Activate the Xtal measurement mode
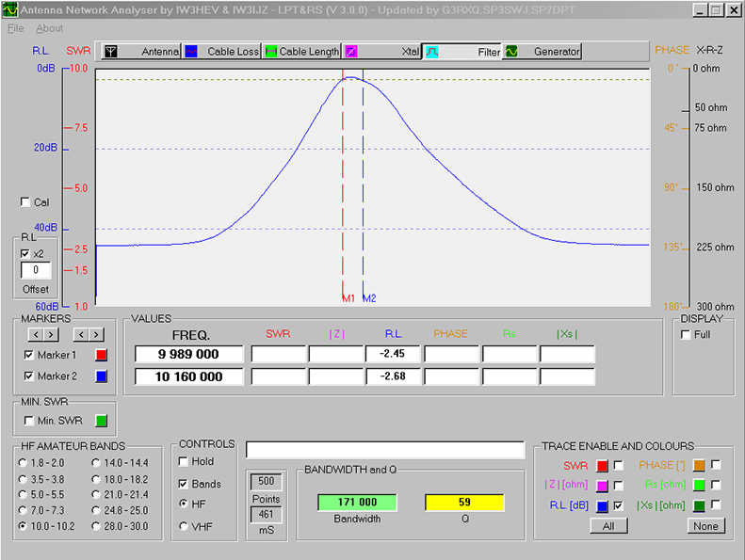This screenshot has width=745, height=560. coord(381,52)
